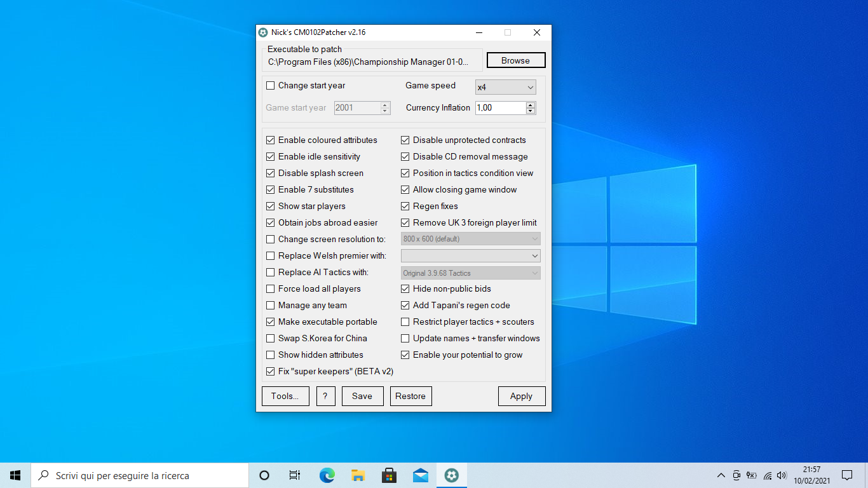The width and height of the screenshot is (868, 488).
Task: Toggle Enable idle sensitivity option
Action: tap(271, 157)
